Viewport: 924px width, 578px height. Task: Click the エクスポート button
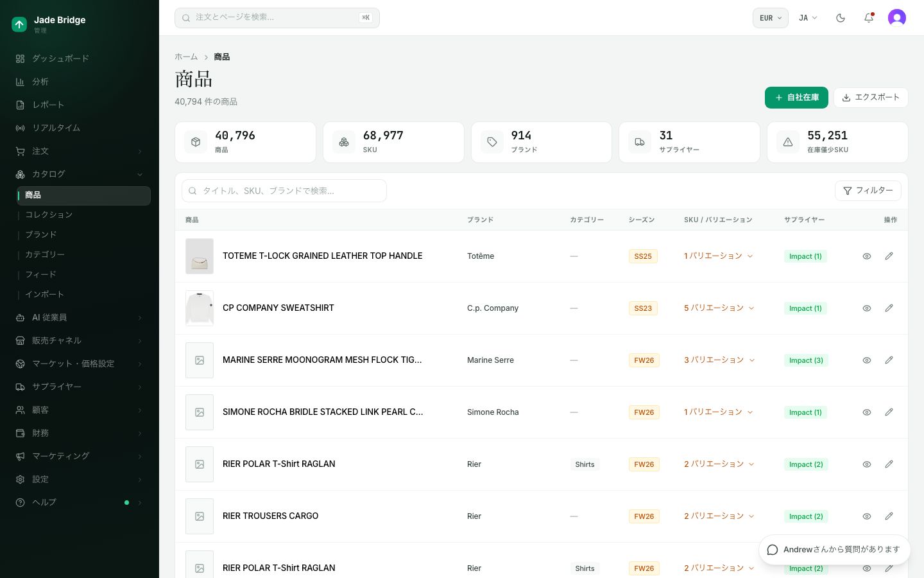(x=871, y=98)
